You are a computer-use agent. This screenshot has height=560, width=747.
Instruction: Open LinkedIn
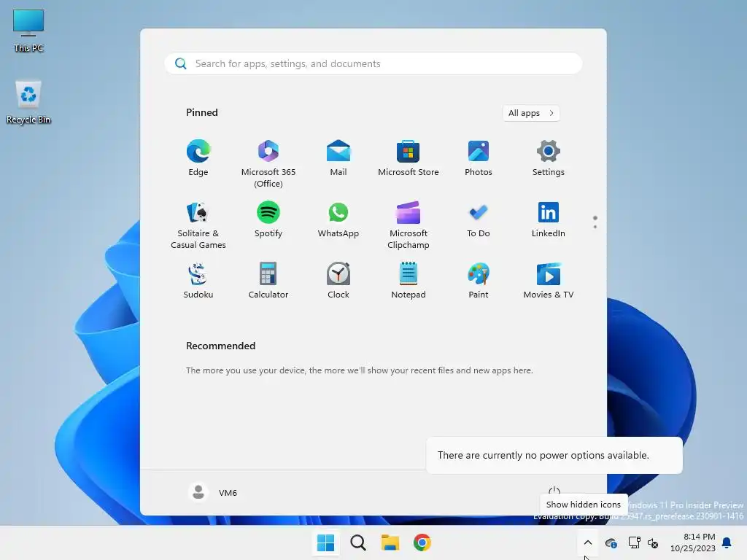(x=549, y=220)
